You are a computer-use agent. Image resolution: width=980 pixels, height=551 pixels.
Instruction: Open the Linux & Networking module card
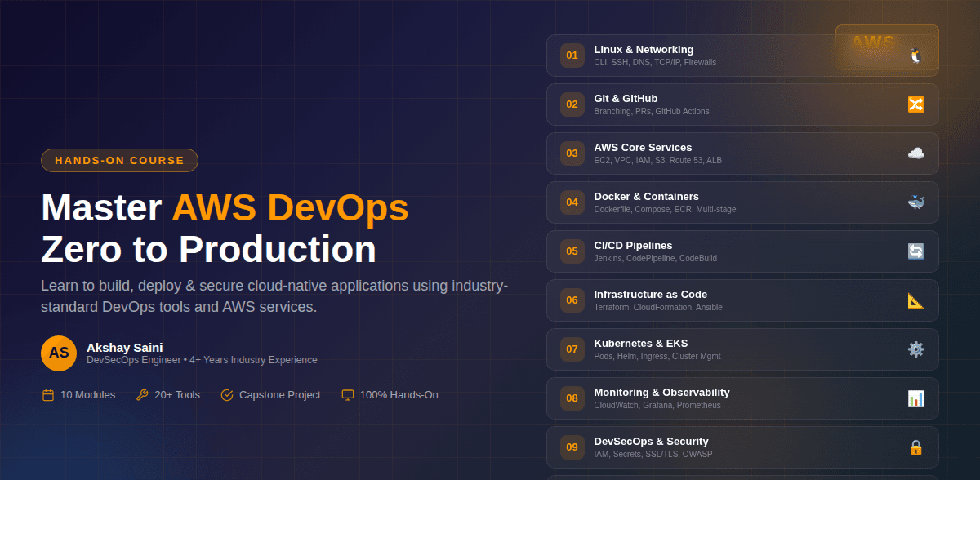point(735,55)
